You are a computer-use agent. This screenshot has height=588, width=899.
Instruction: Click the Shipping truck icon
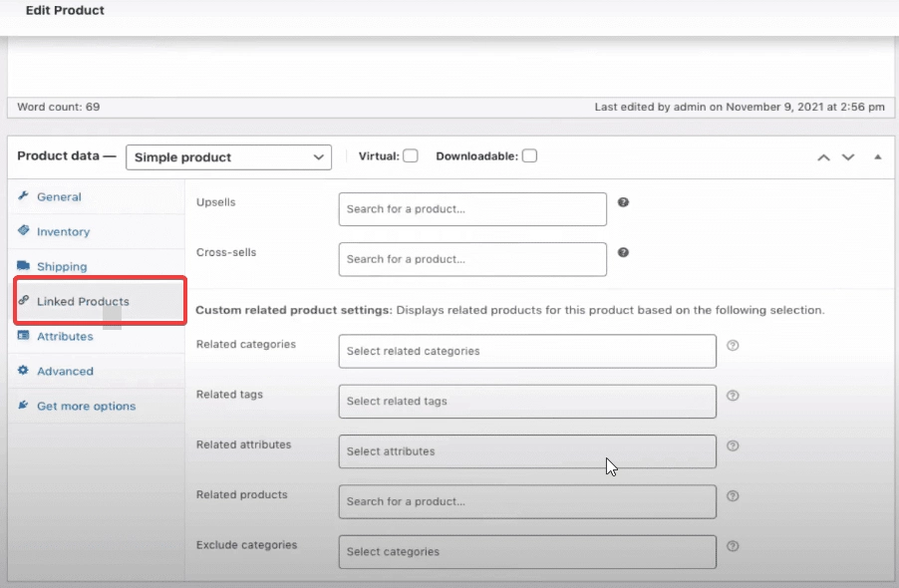coord(24,266)
